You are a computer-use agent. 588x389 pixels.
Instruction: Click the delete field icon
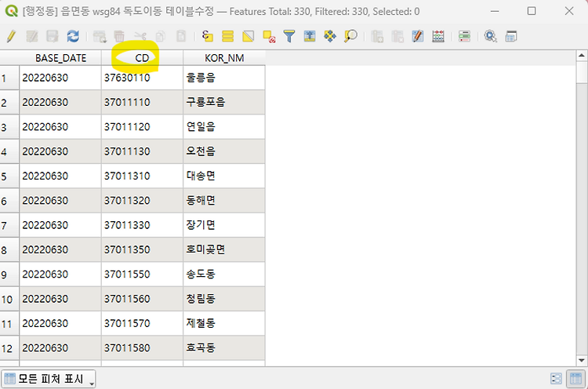point(397,36)
